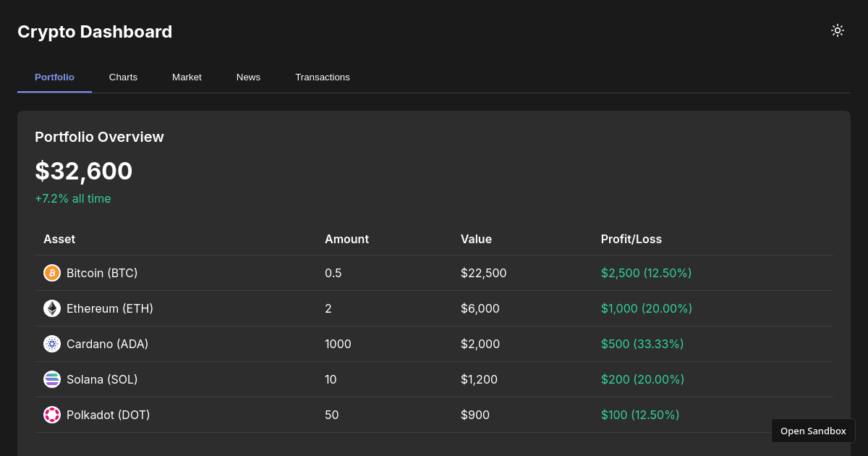
Task: Click Cardano profit $500 (33.33%)
Action: click(x=642, y=344)
